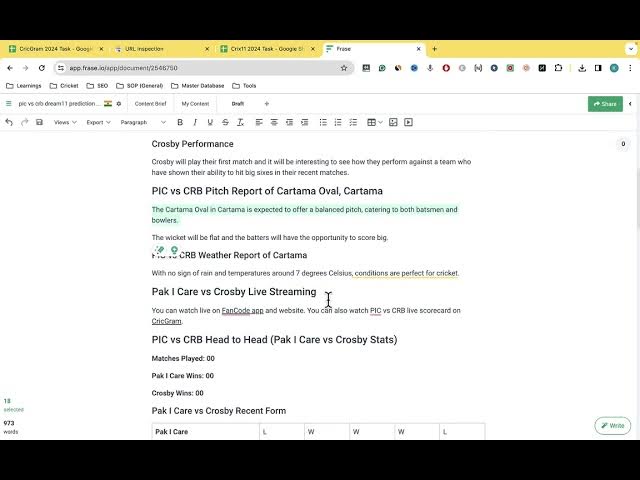Insert a checklist with the toolbar icon
The image size is (640, 480).
(352, 122)
